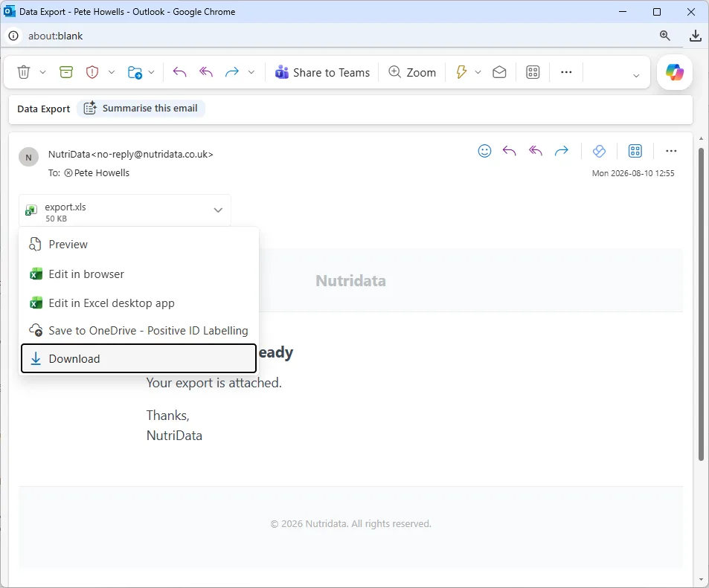Click the Data Export subject text
709x588 pixels.
coord(43,109)
